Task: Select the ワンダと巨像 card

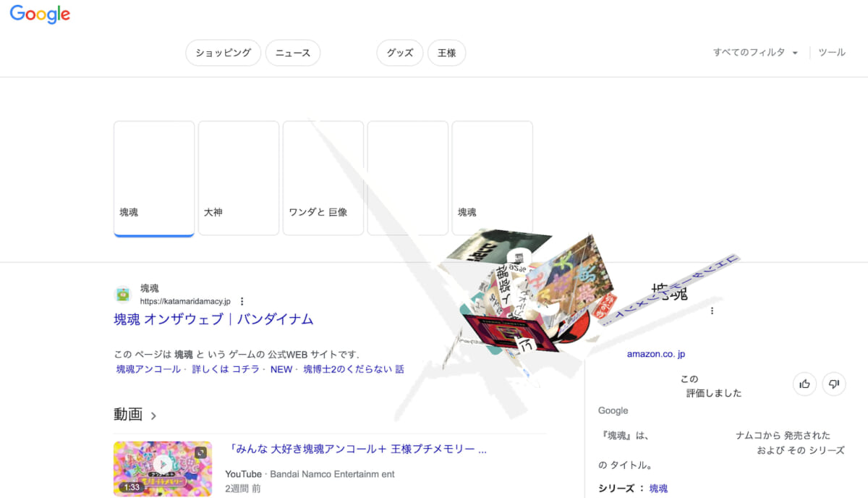Action: pos(323,178)
